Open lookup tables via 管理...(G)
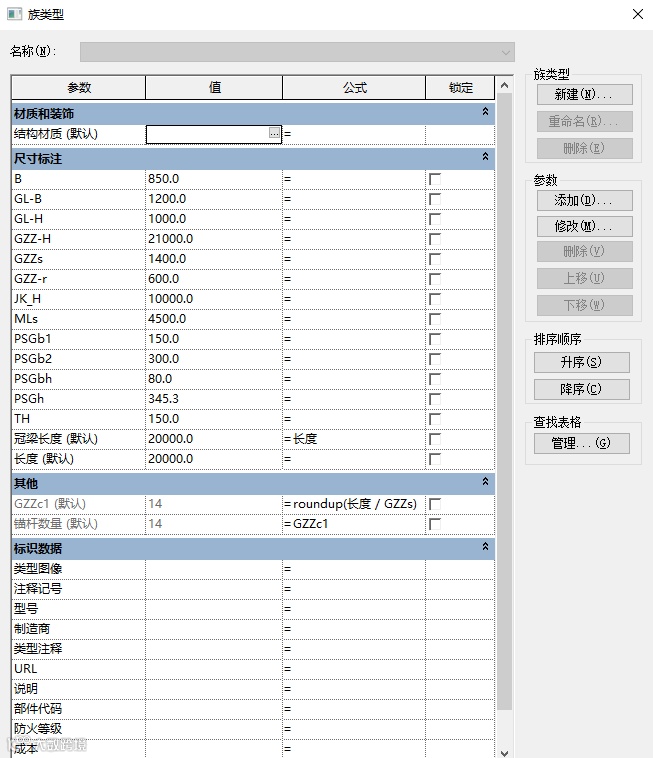Image resolution: width=653 pixels, height=758 pixels. point(581,443)
